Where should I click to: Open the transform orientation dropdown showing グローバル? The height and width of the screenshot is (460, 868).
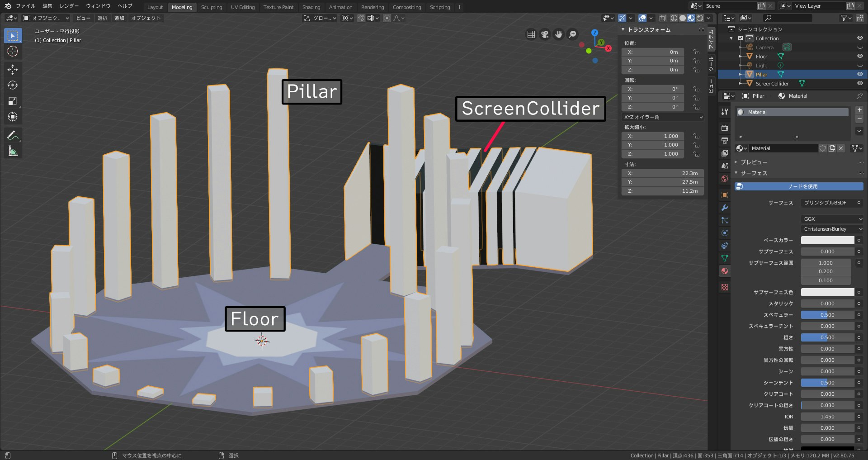tap(320, 18)
